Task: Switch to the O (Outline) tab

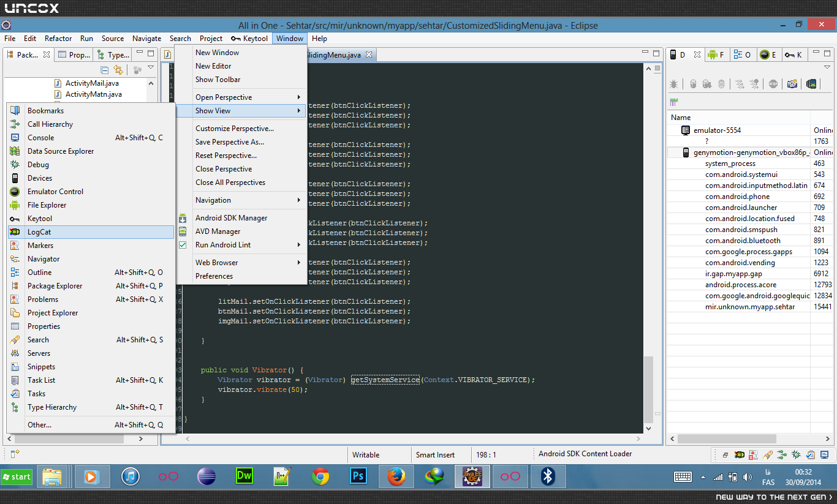Action: tap(743, 55)
